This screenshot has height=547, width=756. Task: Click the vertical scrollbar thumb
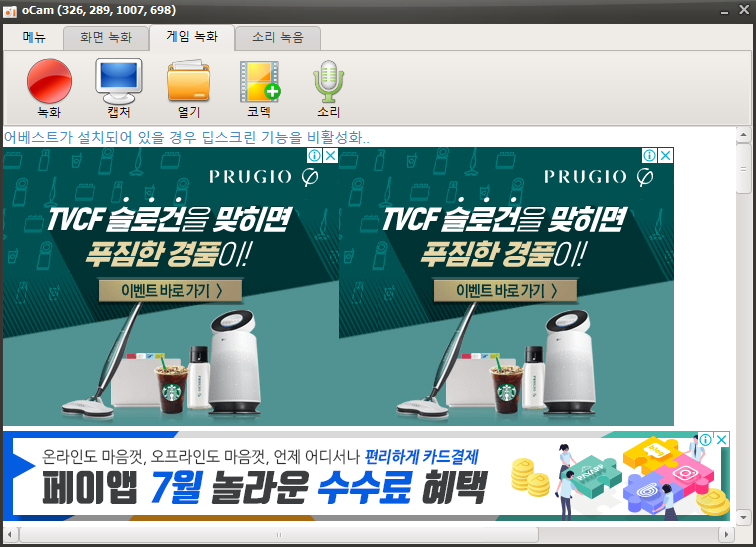(743, 169)
